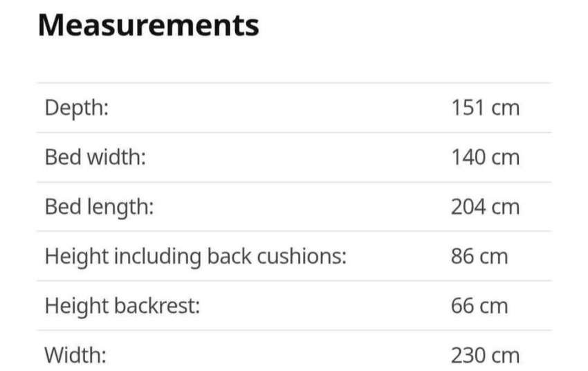The image size is (588, 371).
Task: Click the Width label in last row
Action: (x=75, y=356)
